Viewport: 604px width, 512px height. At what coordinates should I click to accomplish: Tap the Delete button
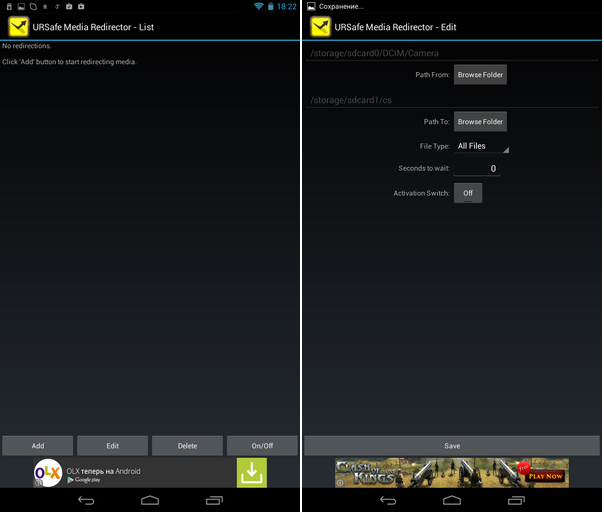point(187,446)
